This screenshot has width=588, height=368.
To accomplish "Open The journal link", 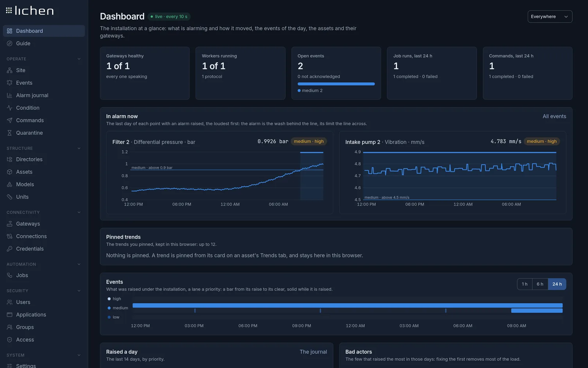I will (313, 352).
